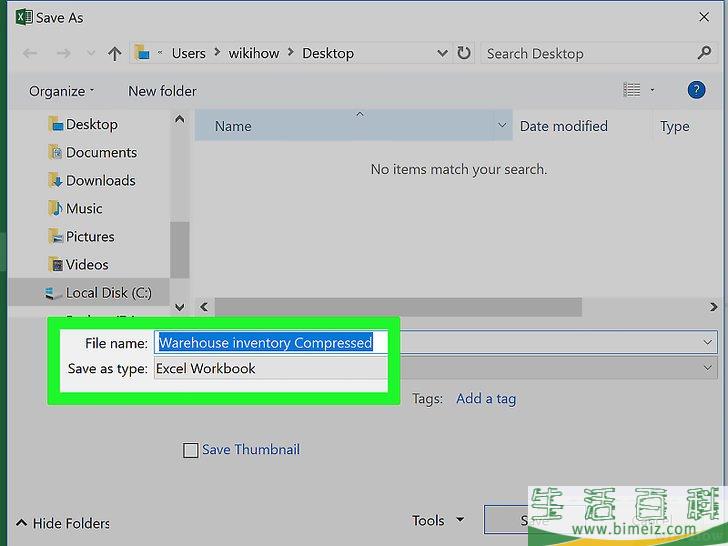This screenshot has height=546, width=728.
Task: Click the Add a tag link
Action: (x=486, y=398)
